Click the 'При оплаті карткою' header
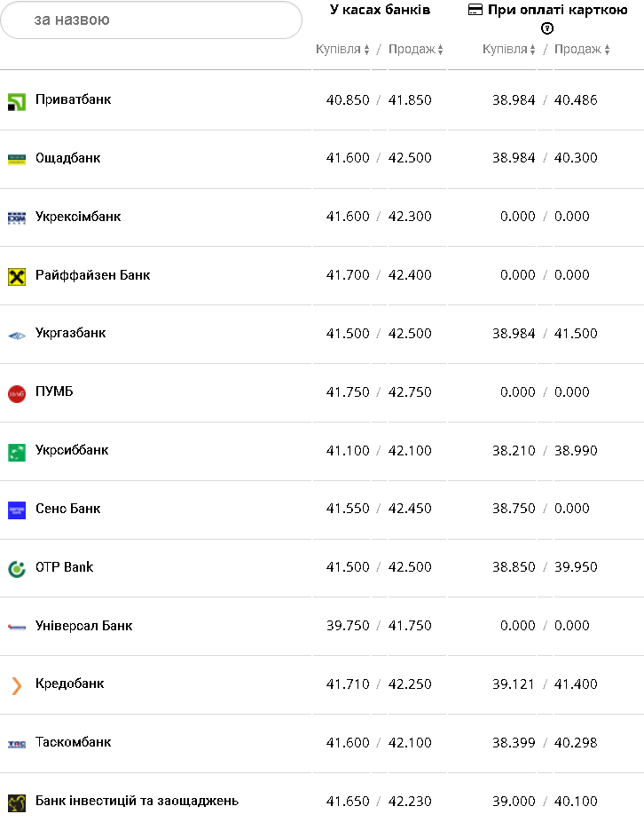 tap(547, 10)
